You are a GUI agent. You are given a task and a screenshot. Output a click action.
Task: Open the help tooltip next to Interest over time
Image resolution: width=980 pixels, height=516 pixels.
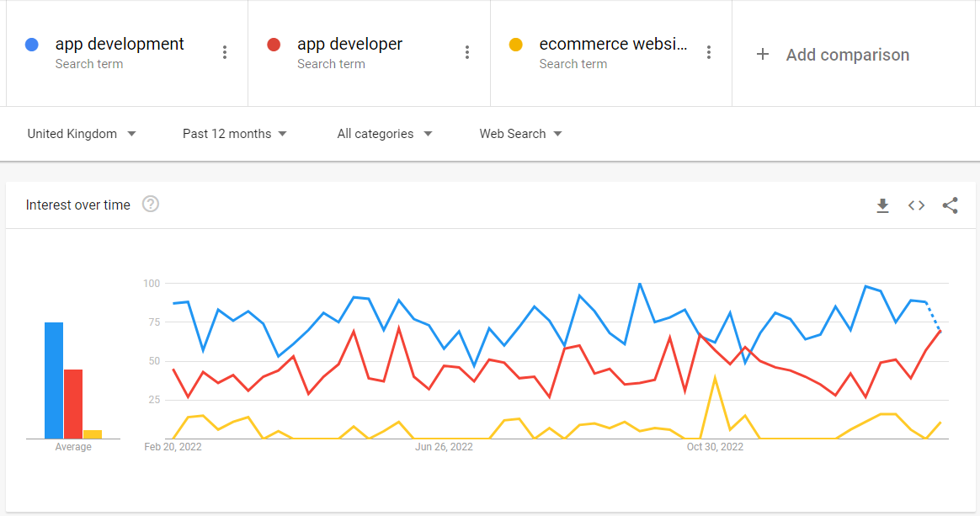coord(151,204)
